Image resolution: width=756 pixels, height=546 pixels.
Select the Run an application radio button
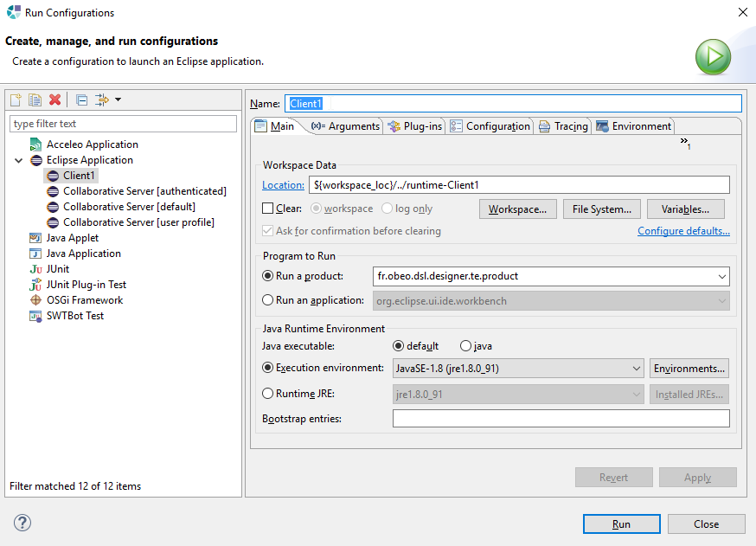pyautogui.click(x=268, y=300)
